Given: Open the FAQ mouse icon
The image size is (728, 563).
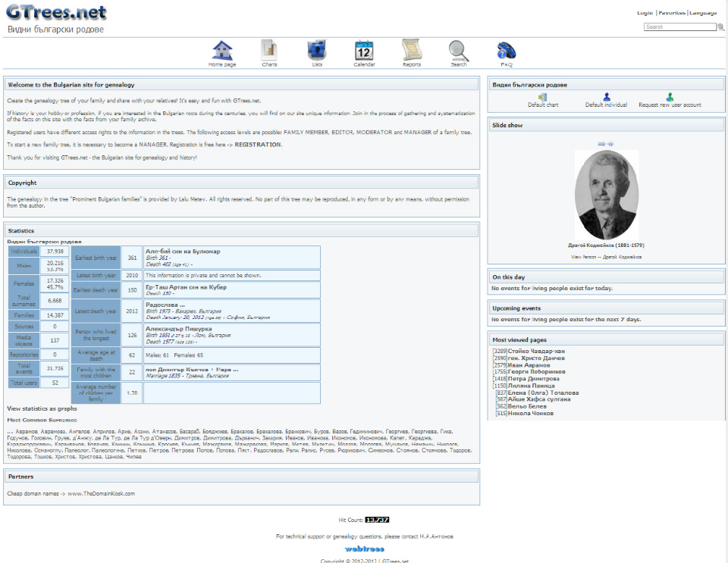Looking at the screenshot, I should (507, 51).
